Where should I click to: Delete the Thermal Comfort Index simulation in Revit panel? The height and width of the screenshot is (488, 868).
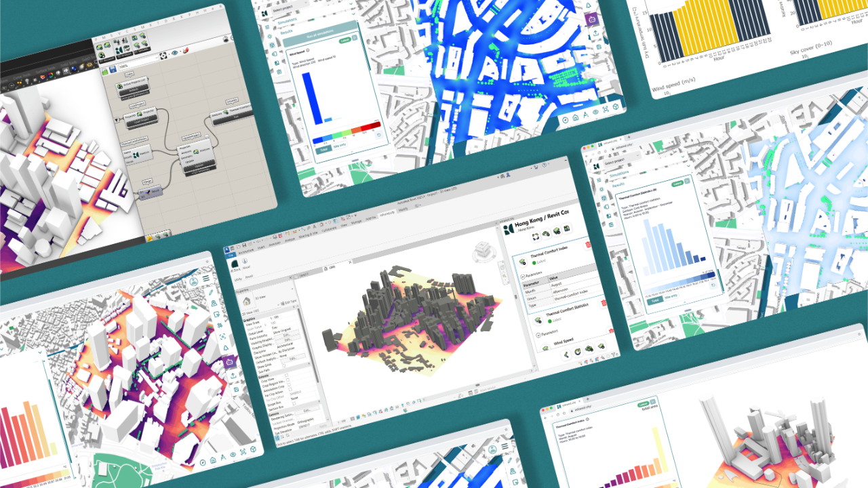[x=588, y=245]
